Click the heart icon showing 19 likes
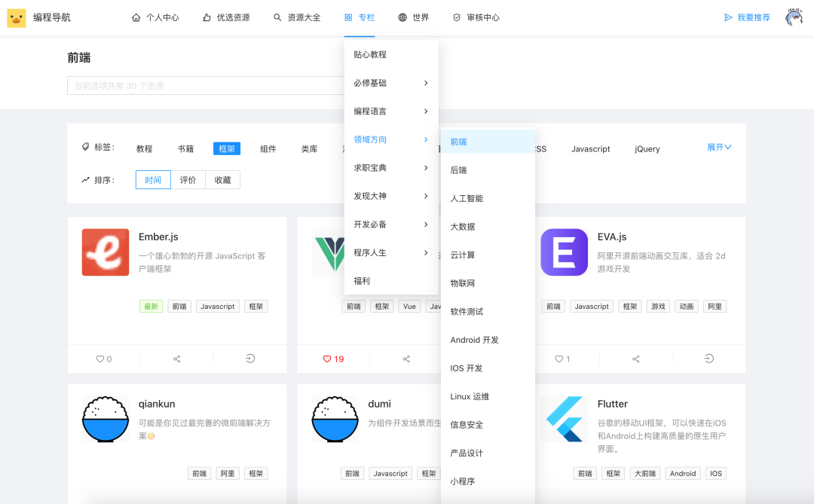The width and height of the screenshot is (814, 504). [x=328, y=359]
